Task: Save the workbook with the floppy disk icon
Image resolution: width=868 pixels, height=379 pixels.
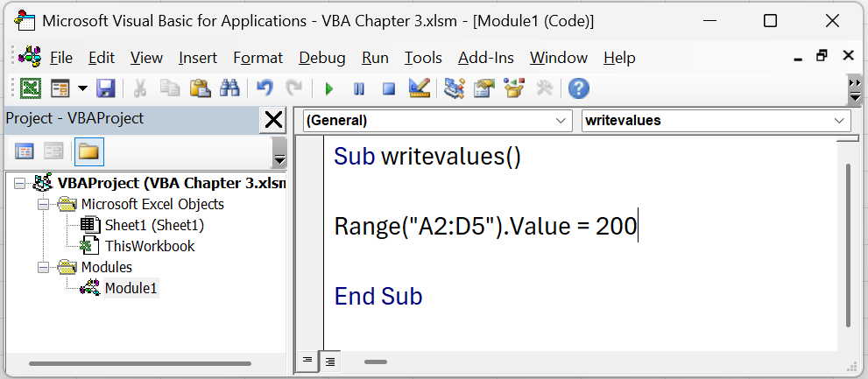Action: coord(106,88)
